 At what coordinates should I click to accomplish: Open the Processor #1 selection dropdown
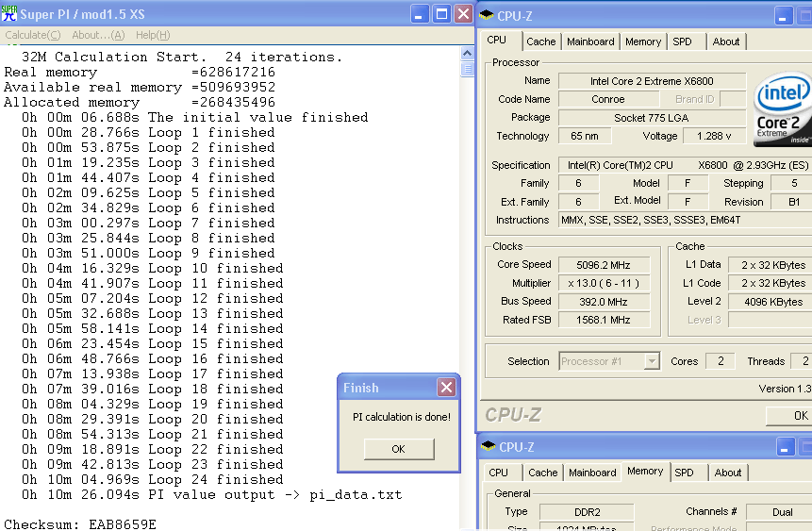click(609, 361)
